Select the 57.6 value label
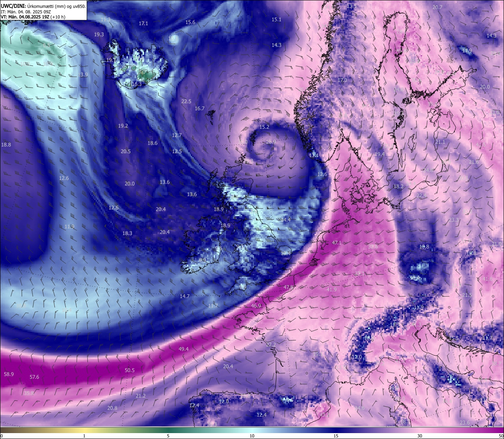 [x=34, y=377]
